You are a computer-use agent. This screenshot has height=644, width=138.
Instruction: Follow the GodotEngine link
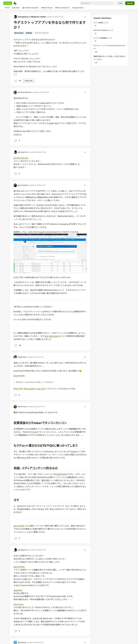[x=61, y=474]
